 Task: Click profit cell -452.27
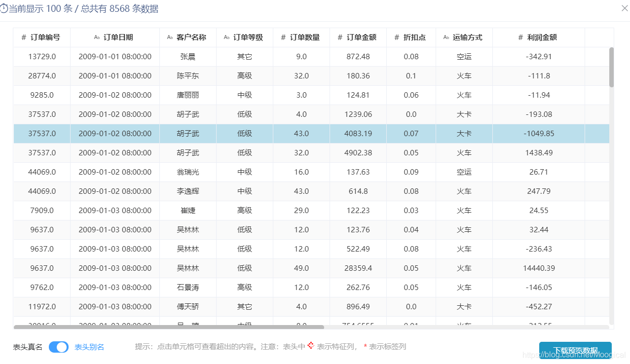coord(539,307)
